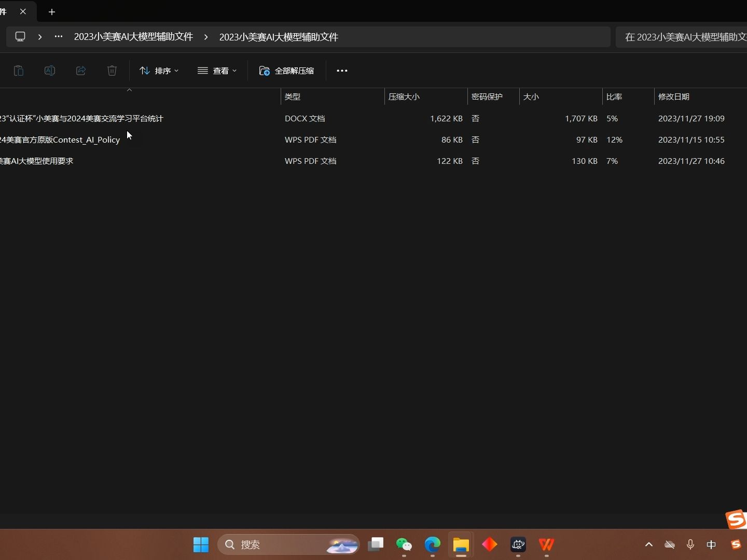Click the File Explorer taskbar icon
The width and height of the screenshot is (747, 560).
coord(461,544)
